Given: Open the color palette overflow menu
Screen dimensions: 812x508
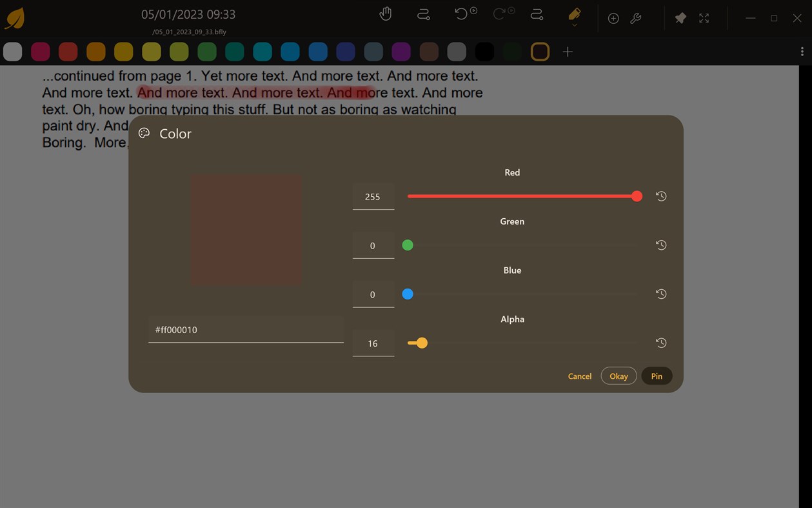Looking at the screenshot, I should pyautogui.click(x=802, y=50).
